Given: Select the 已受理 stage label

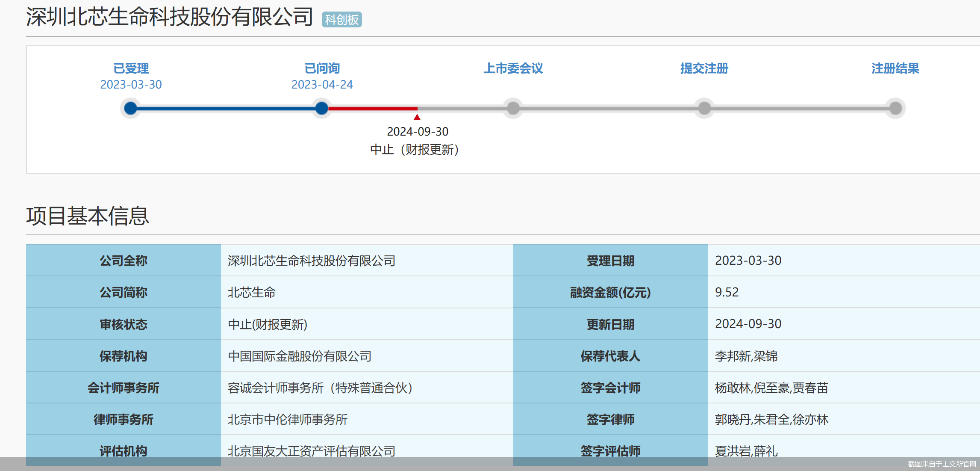Looking at the screenshot, I should pos(131,68).
